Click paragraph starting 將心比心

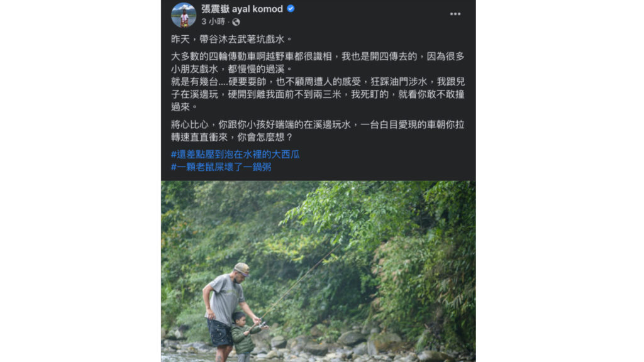318,131
